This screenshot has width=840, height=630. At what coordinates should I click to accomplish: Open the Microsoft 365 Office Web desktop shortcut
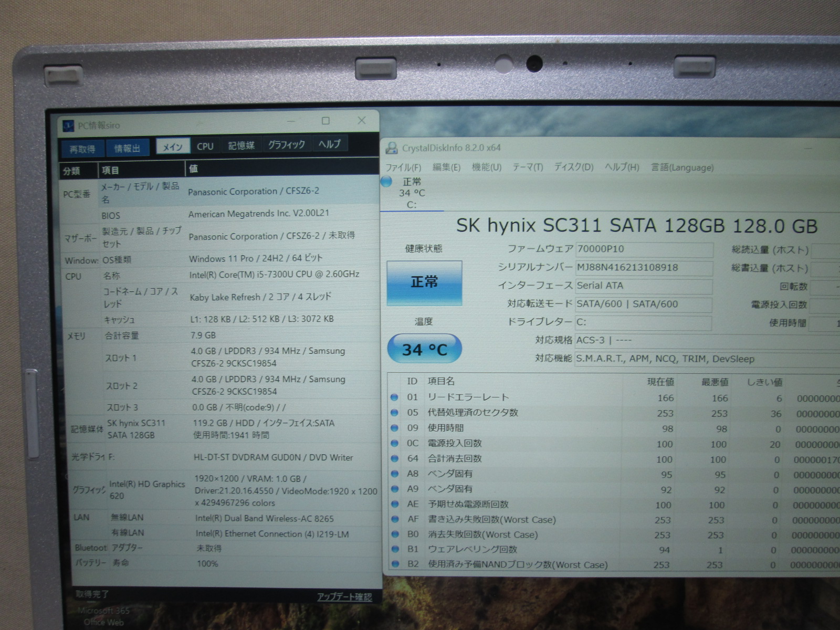click(x=103, y=616)
